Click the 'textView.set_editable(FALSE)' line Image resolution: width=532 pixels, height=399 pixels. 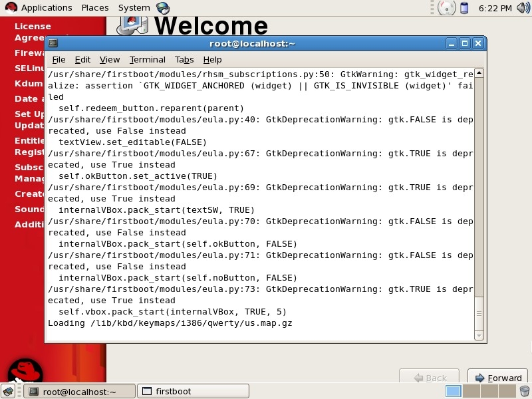point(132,142)
